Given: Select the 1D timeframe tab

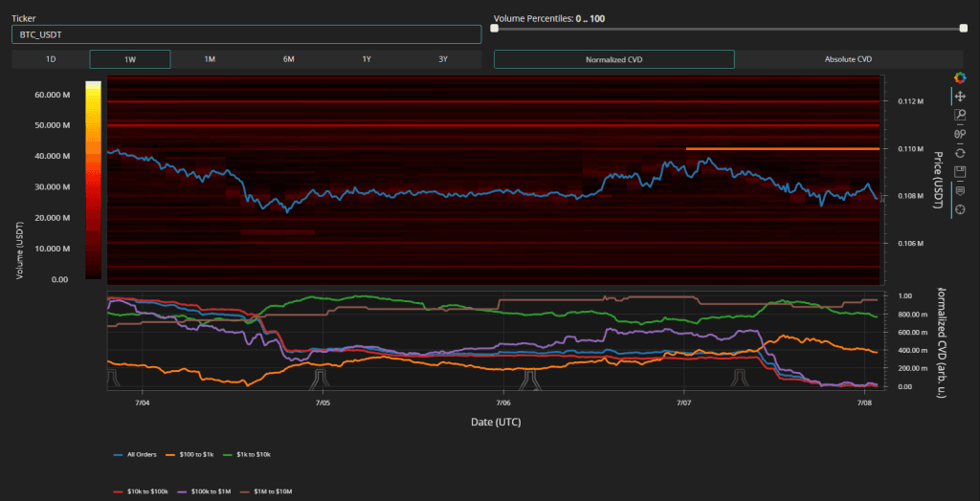Looking at the screenshot, I should (52, 59).
